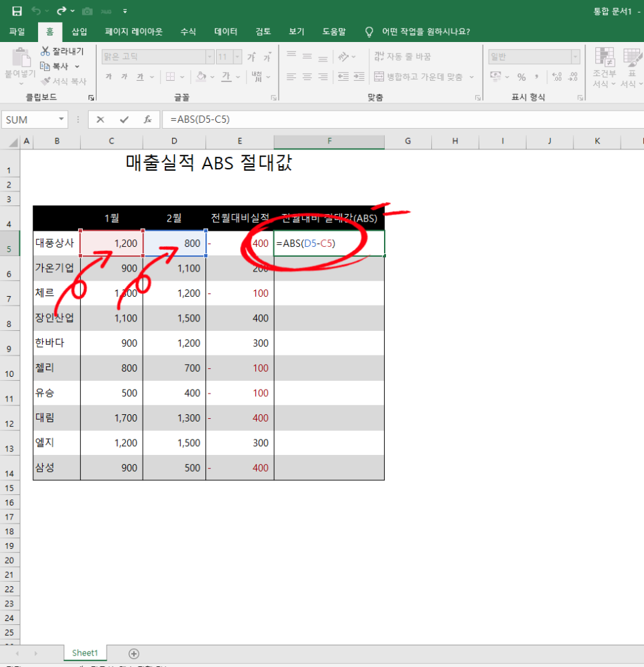Open the Merge and Center dropdown arrow
Screen dimensions: 644x667
pyautogui.click(x=471, y=77)
